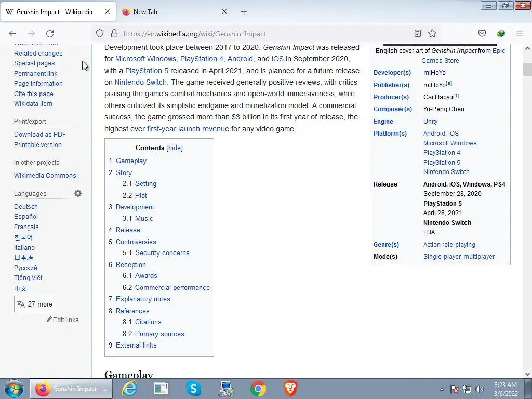
Task: Reload the page with the refresh icon
Action: (50, 34)
